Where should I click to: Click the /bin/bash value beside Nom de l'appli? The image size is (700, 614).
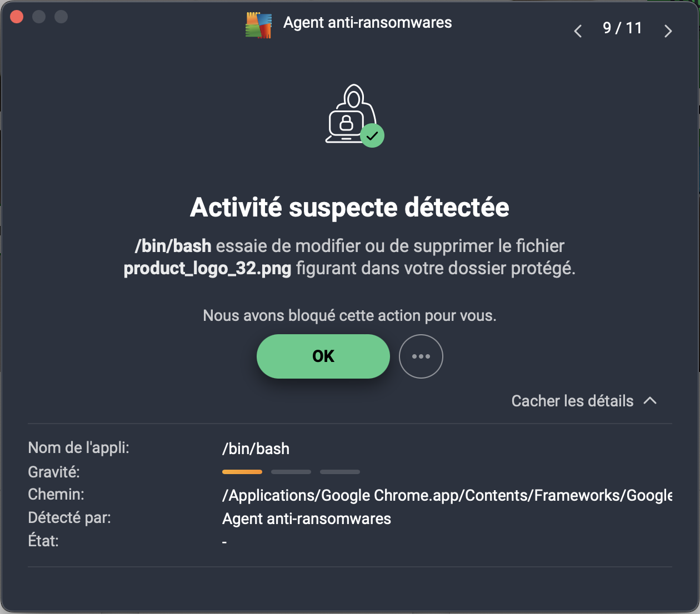point(256,449)
